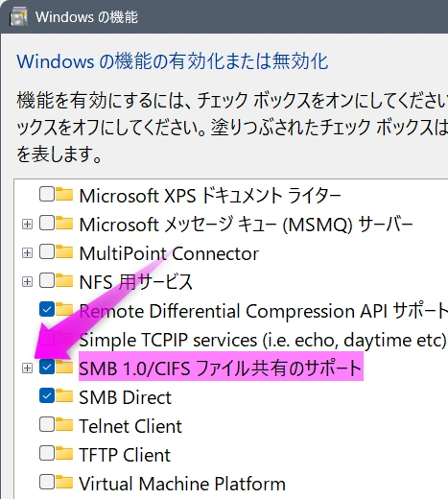Click the folder icon beside Virtual Machine Platform
The height and width of the screenshot is (499, 448).
pos(64,483)
